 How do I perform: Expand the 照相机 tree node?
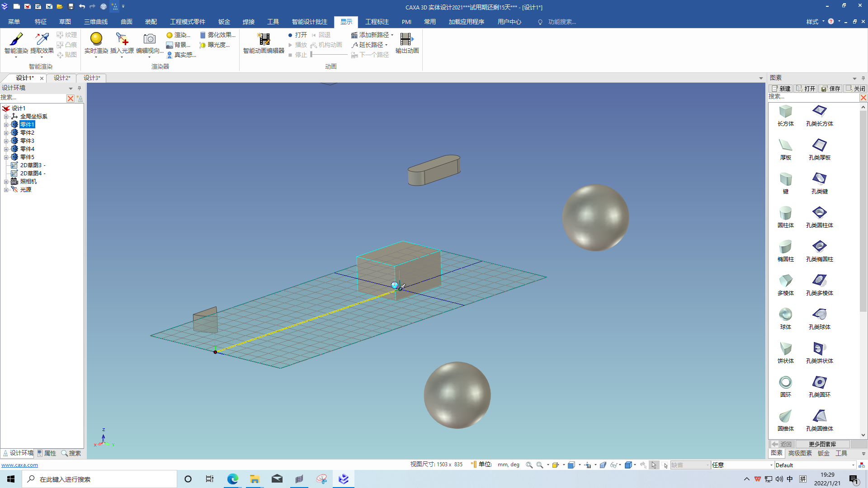6,182
